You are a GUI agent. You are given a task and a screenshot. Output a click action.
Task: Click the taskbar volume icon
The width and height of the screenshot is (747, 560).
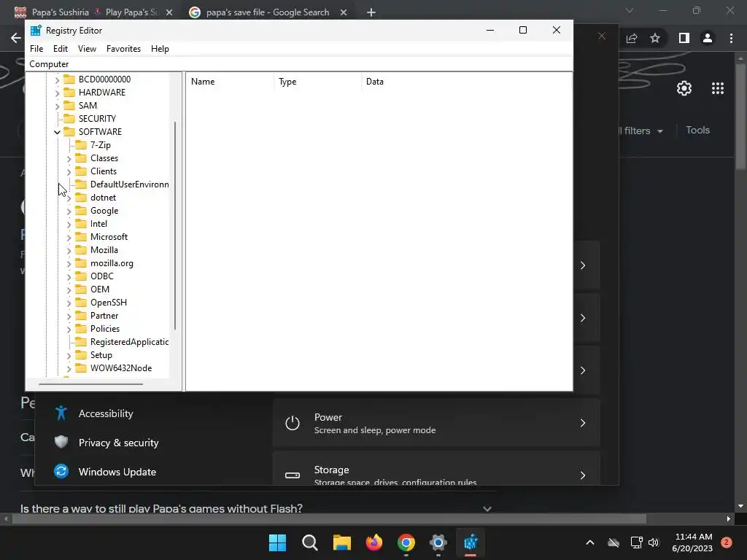654,542
